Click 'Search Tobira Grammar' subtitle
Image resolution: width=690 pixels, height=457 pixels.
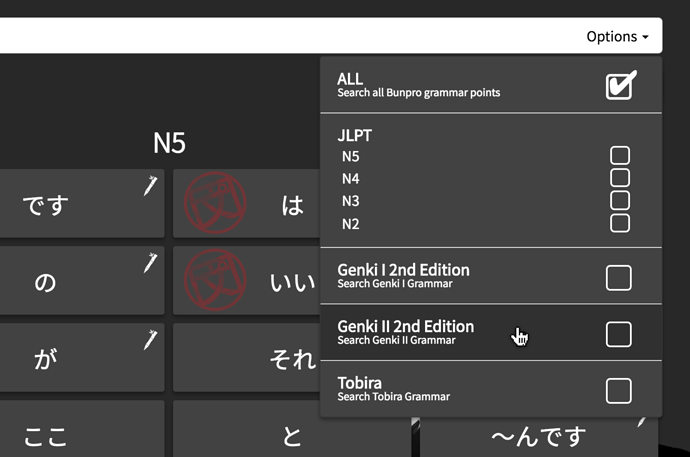pyautogui.click(x=393, y=397)
